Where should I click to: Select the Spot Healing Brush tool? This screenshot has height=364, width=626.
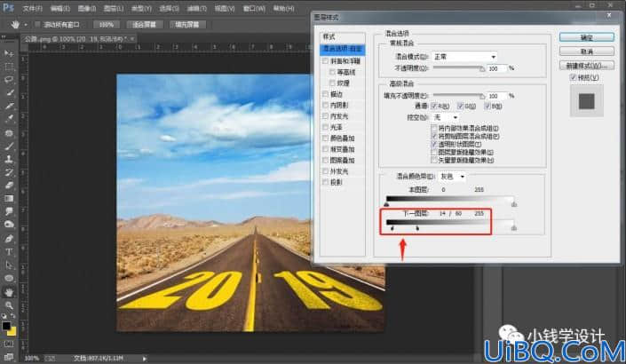[9, 133]
